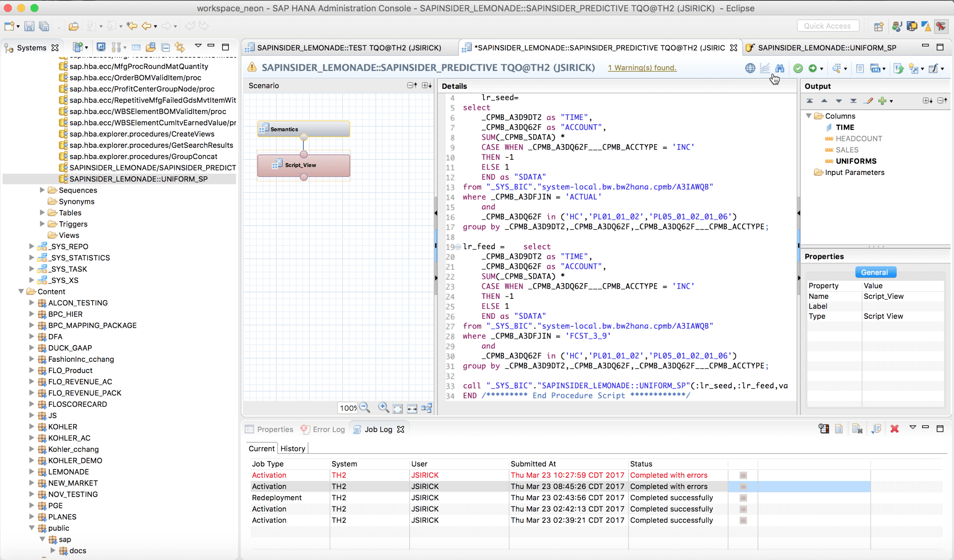Image resolution: width=954 pixels, height=560 pixels.
Task: Move the column to the top in Output
Action: 809,101
